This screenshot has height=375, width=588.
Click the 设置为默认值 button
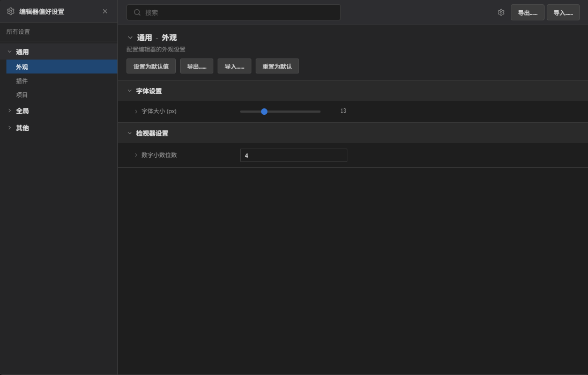[151, 67]
